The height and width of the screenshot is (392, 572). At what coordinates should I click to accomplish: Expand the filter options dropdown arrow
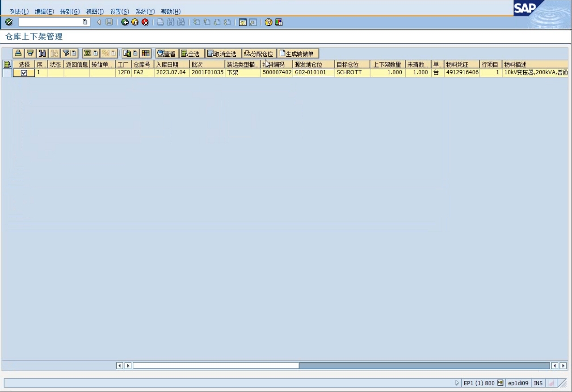coord(74,54)
